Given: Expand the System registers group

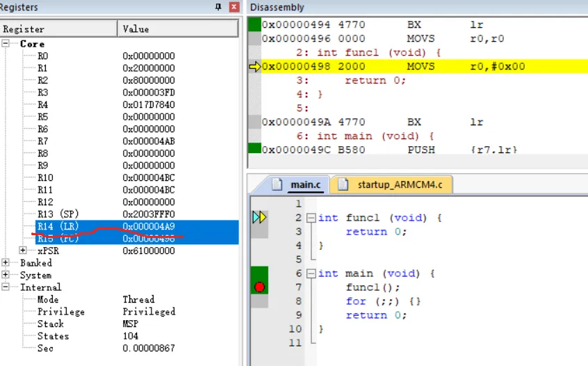Looking at the screenshot, I should (x=6, y=276).
